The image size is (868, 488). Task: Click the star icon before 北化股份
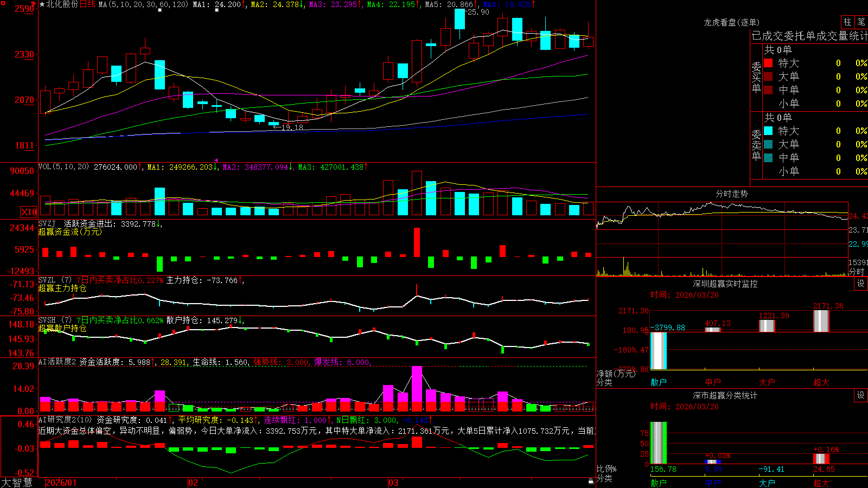point(42,4)
